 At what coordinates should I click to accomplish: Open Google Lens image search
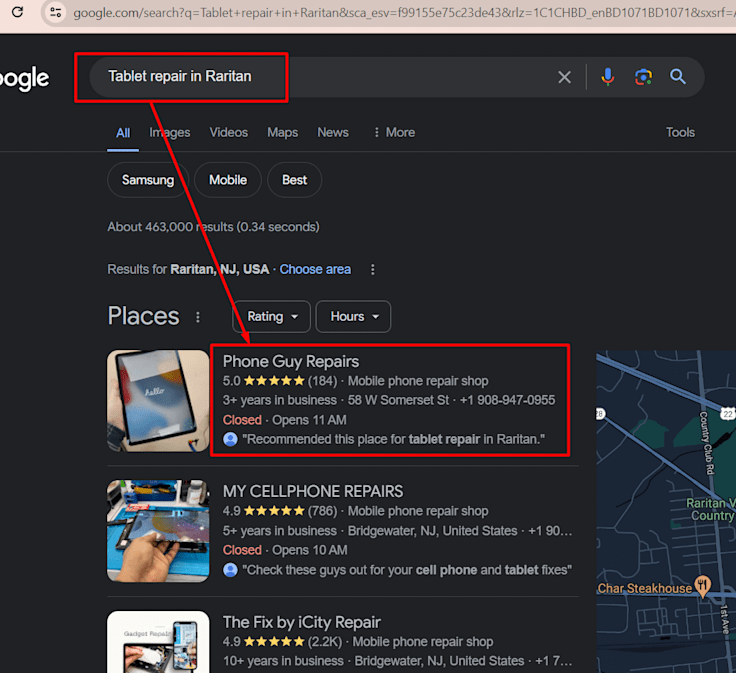click(643, 76)
